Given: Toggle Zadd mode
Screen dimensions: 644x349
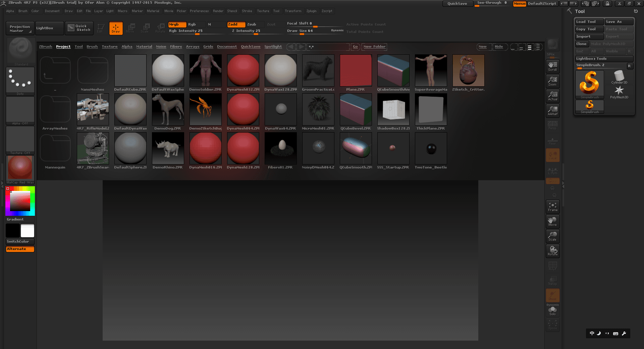Looking at the screenshot, I should point(236,24).
